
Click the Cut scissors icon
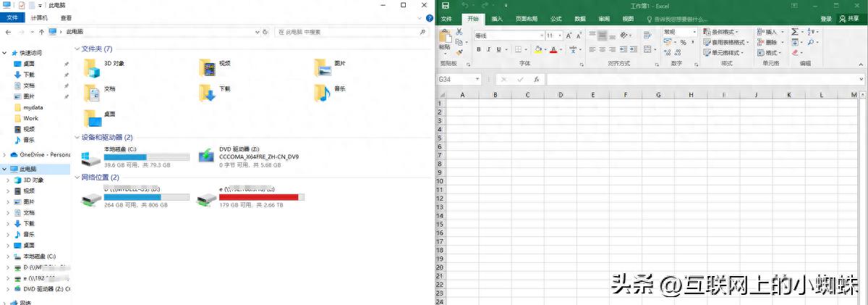click(x=458, y=33)
